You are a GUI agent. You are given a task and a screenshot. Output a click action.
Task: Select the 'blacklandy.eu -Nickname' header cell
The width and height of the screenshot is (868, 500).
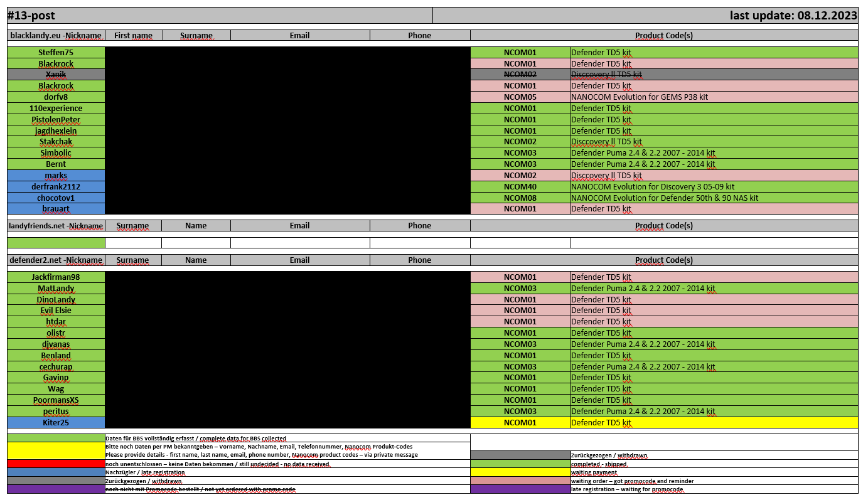[x=56, y=36]
